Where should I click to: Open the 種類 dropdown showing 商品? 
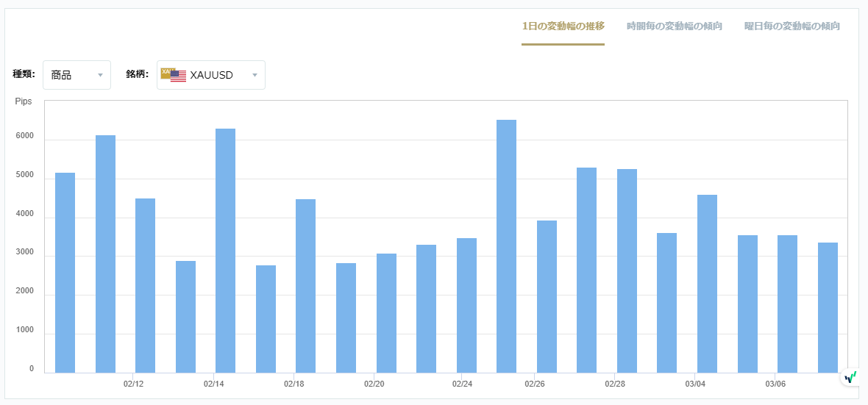[77, 75]
